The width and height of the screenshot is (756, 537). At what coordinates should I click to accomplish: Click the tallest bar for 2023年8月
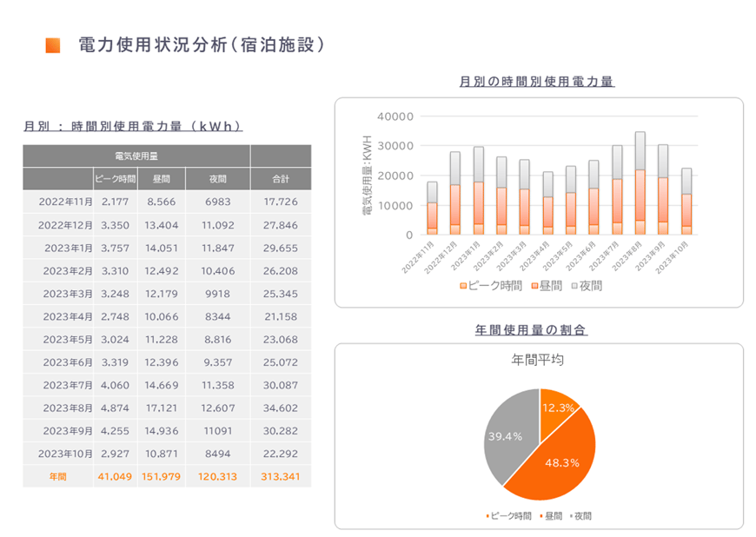coord(640,182)
